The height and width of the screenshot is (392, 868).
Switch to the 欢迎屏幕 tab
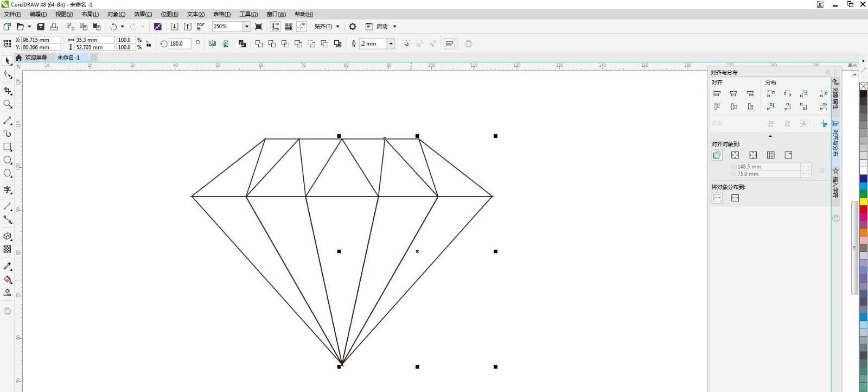36,58
